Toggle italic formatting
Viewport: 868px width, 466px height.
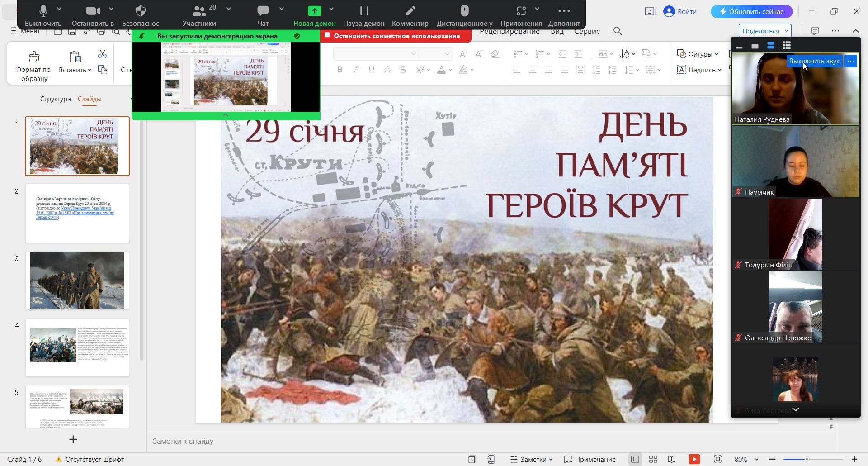click(355, 70)
